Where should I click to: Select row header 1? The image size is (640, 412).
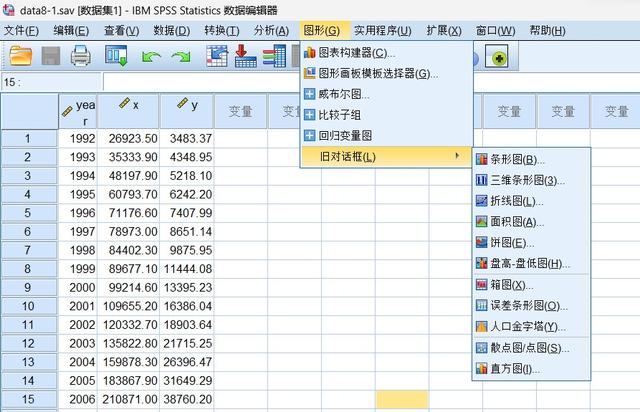[x=29, y=138]
